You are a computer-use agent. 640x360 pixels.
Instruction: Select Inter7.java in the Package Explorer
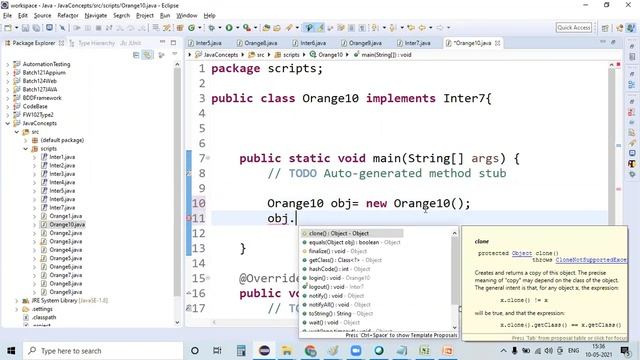click(x=62, y=208)
